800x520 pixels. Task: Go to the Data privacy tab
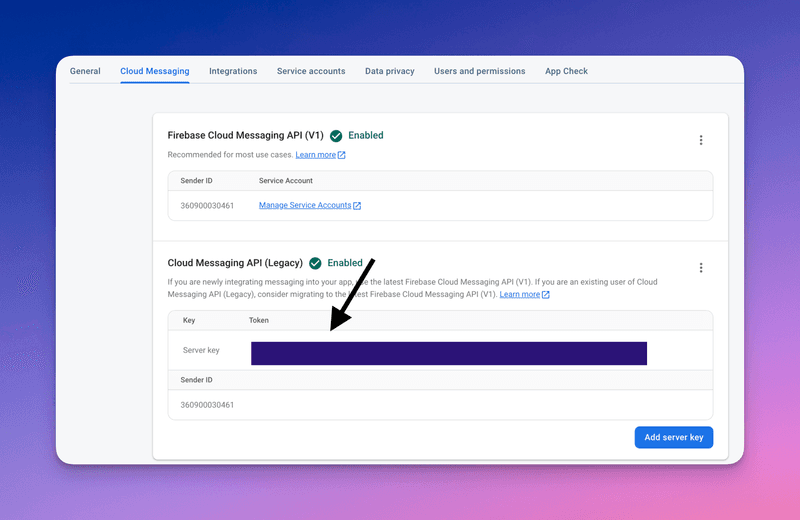coord(390,71)
